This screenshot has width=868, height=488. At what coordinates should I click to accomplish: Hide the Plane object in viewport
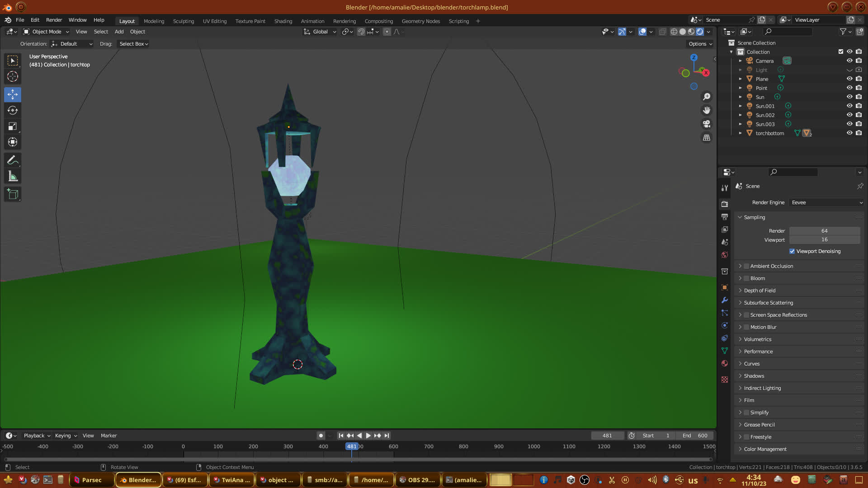[849, 79]
